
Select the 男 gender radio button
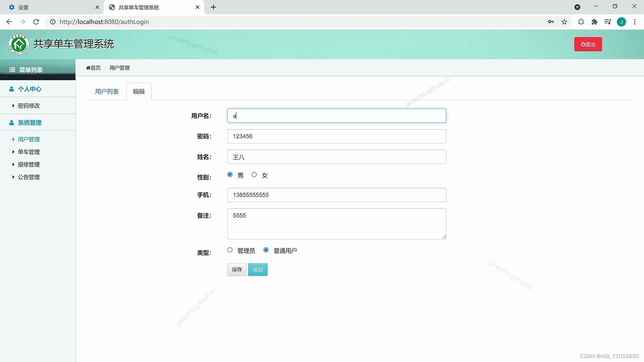[x=230, y=175]
